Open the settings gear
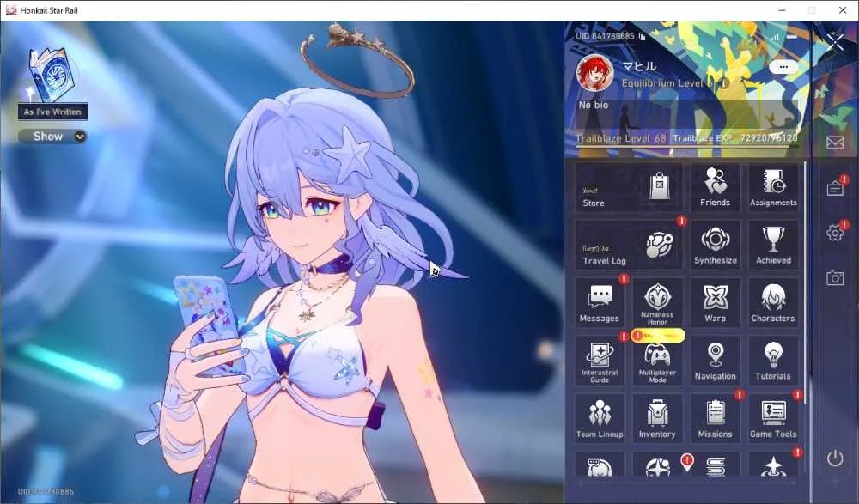Image resolution: width=859 pixels, height=504 pixels. pos(835,233)
